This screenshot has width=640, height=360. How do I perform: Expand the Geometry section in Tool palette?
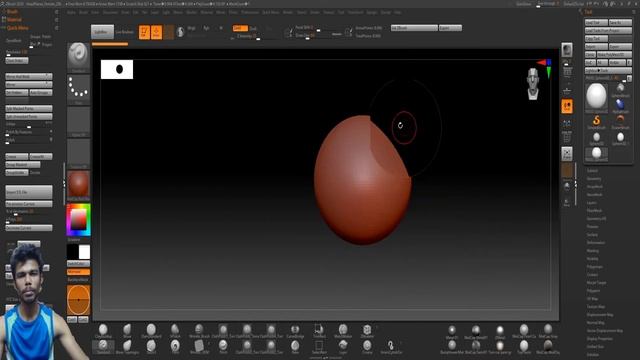pos(594,179)
